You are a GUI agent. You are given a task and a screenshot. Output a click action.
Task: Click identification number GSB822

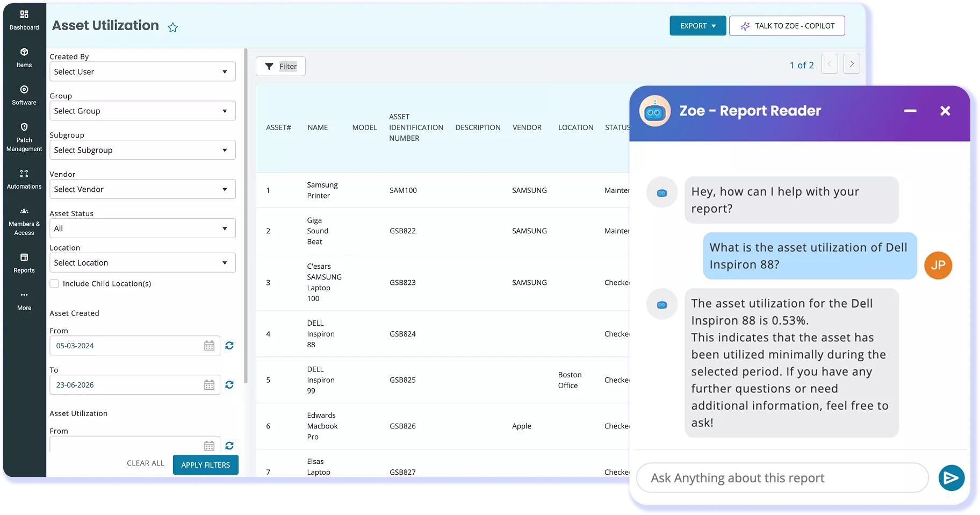[x=402, y=231]
